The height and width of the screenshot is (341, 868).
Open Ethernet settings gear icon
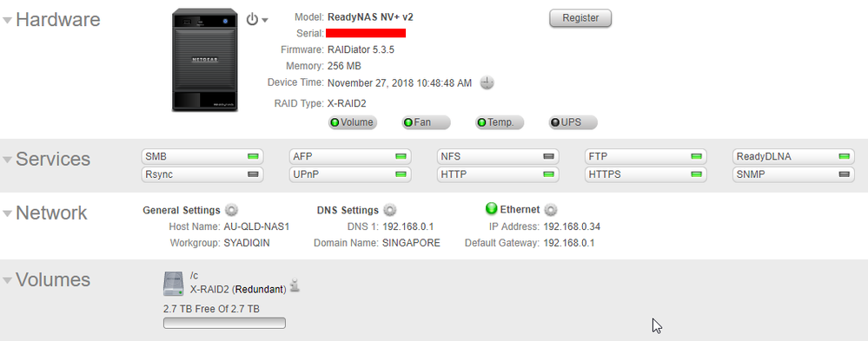550,210
